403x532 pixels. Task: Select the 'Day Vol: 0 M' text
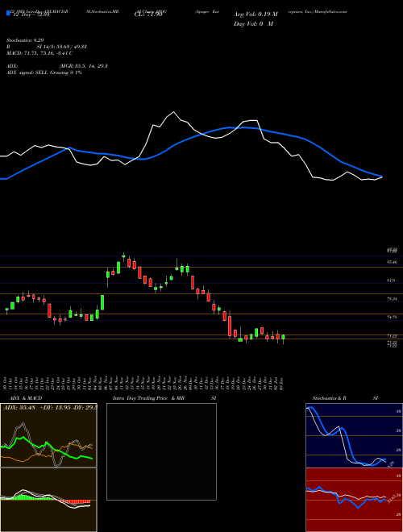tap(253, 24)
